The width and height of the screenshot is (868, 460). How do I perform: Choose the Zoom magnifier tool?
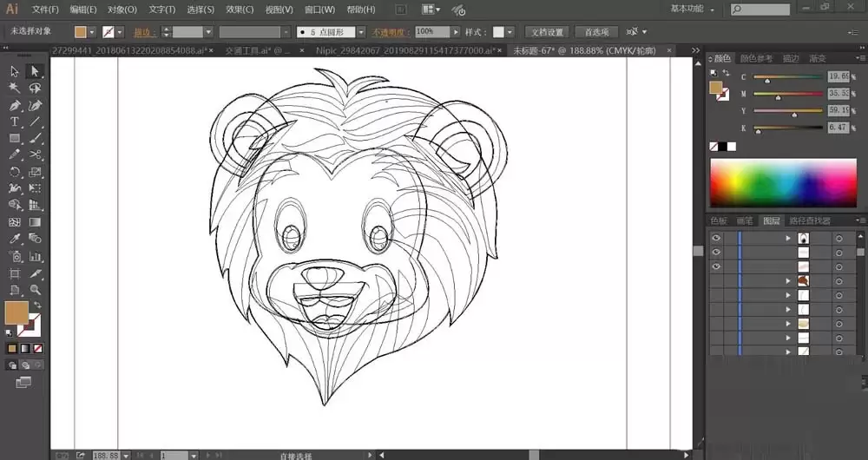(x=35, y=289)
